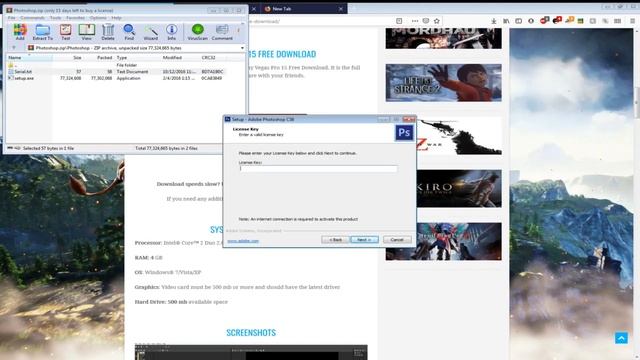Open Firefox library icon
The height and width of the screenshot is (360, 640).
click(x=506, y=21)
